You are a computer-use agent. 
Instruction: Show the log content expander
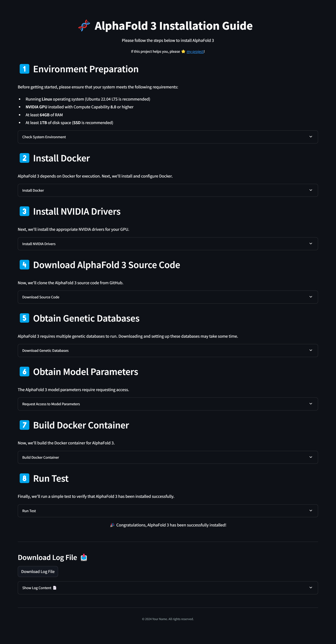(x=168, y=588)
